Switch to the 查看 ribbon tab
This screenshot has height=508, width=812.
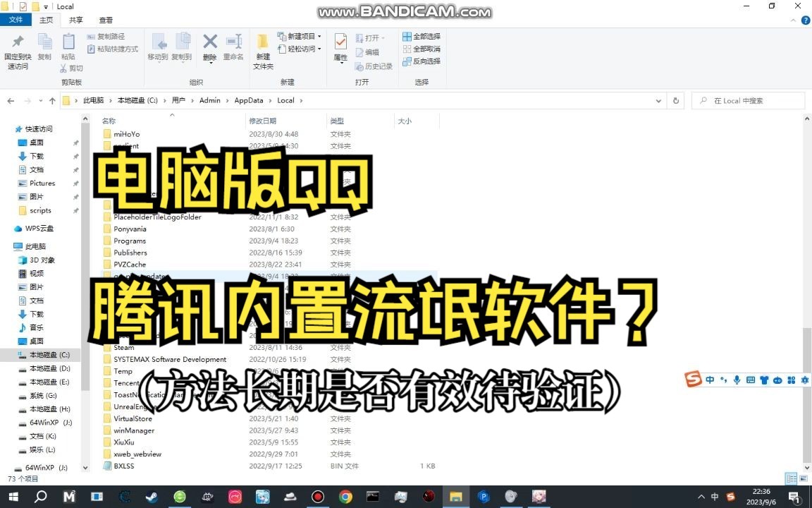(x=106, y=20)
